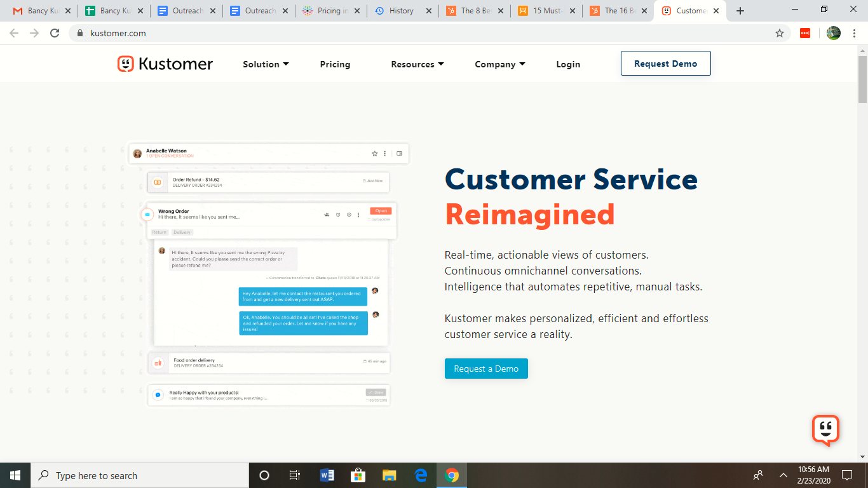Open a new browser tab
This screenshot has width=868, height=488.
coord(740,11)
